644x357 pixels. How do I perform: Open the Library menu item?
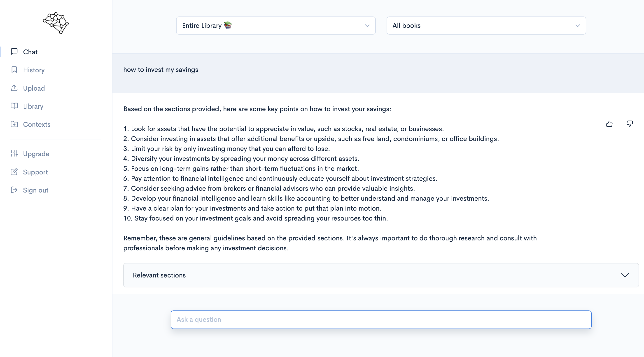point(33,106)
